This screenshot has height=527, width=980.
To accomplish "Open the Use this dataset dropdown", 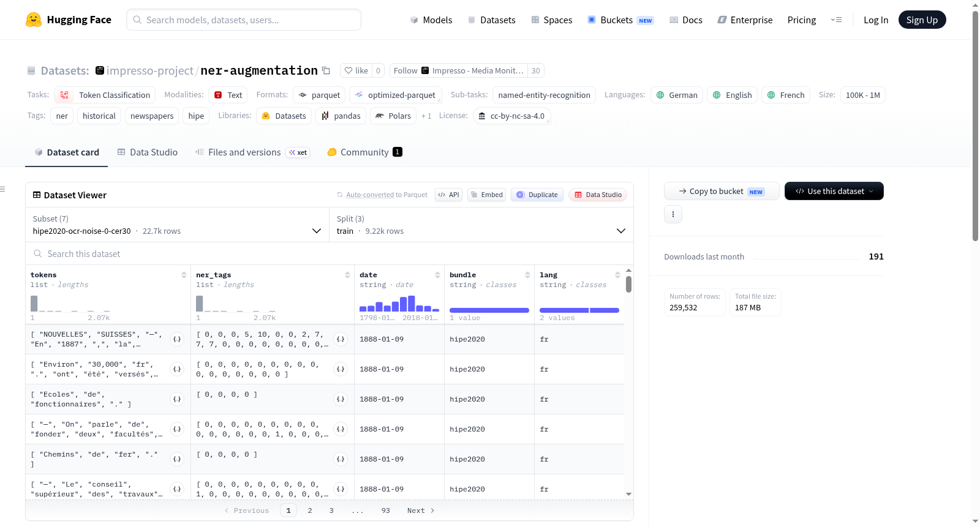I will (x=834, y=191).
